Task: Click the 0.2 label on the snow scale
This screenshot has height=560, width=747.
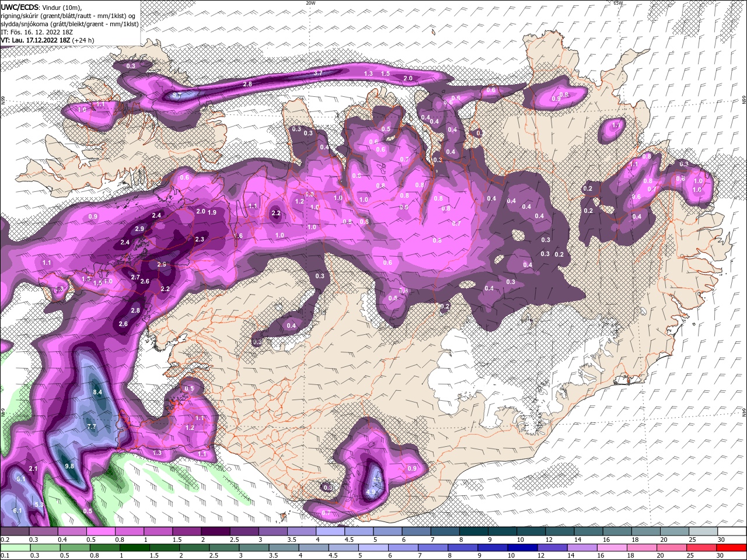Action: click(x=5, y=540)
